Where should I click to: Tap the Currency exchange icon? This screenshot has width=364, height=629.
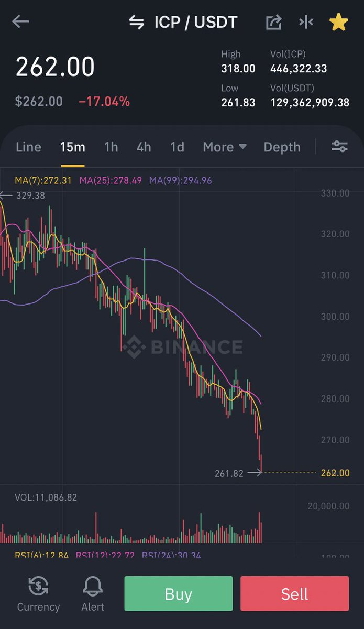(38, 587)
